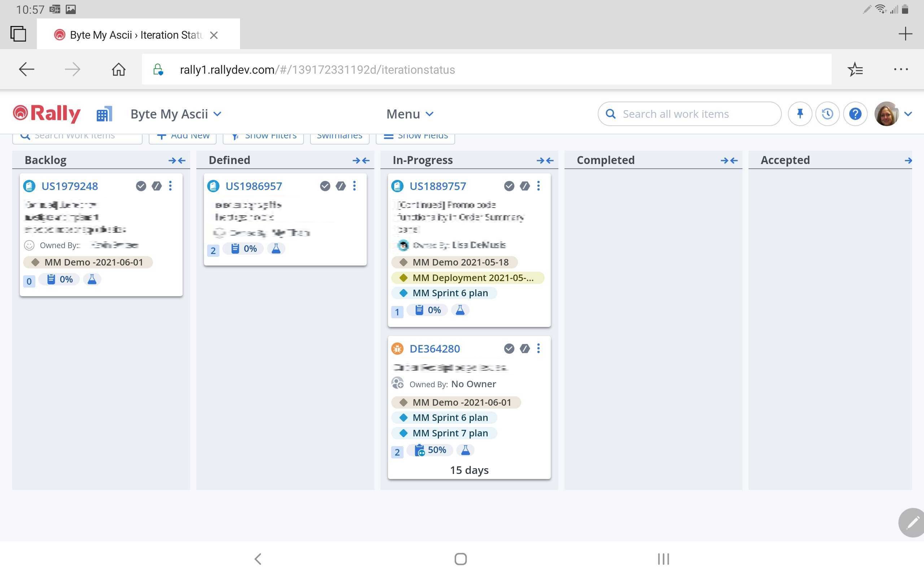The height and width of the screenshot is (578, 924).
Task: Click MM Sprint 7 plan milestone tag
Action: [444, 433]
